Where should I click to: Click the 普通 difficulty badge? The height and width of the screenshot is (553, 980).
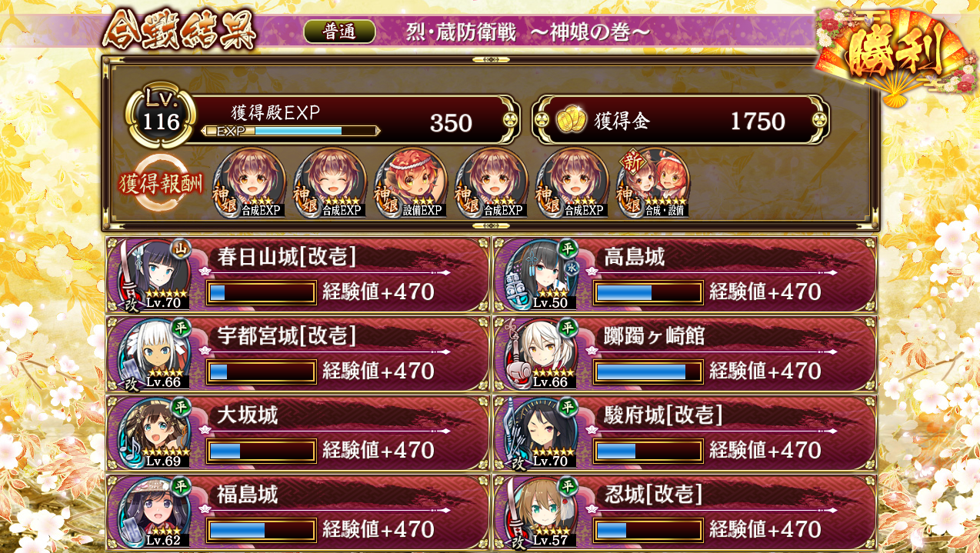click(339, 32)
